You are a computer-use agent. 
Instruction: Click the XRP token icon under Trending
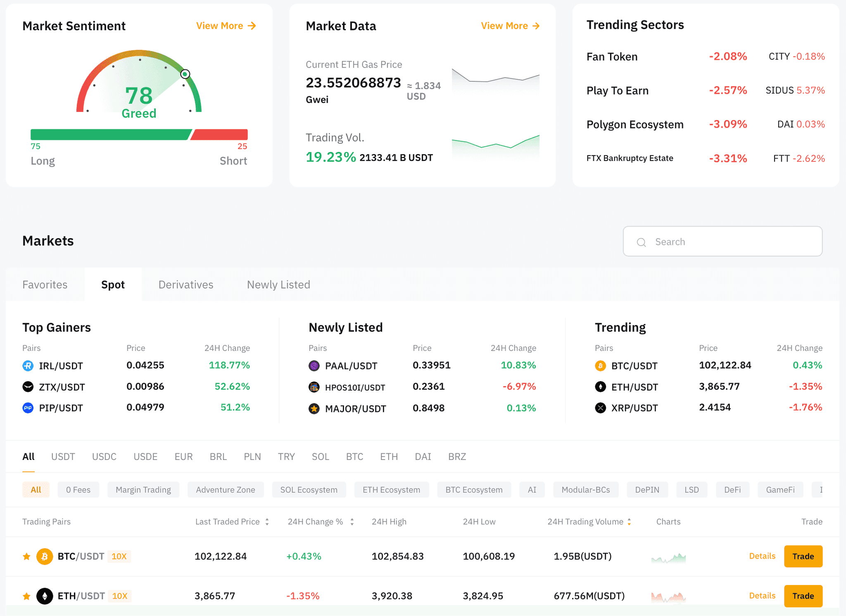coord(601,408)
